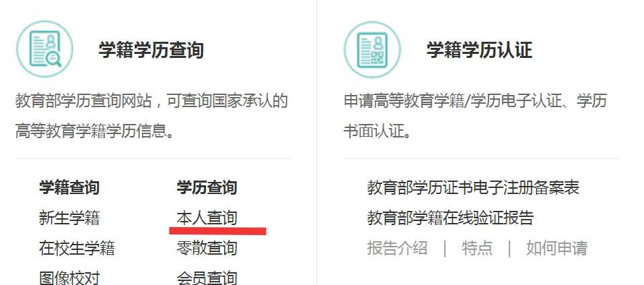Select 学籍查询 column title
The image size is (644, 285).
(69, 187)
